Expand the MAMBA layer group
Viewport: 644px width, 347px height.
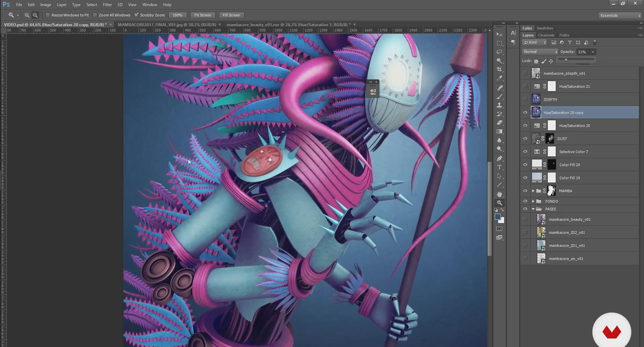(533, 191)
